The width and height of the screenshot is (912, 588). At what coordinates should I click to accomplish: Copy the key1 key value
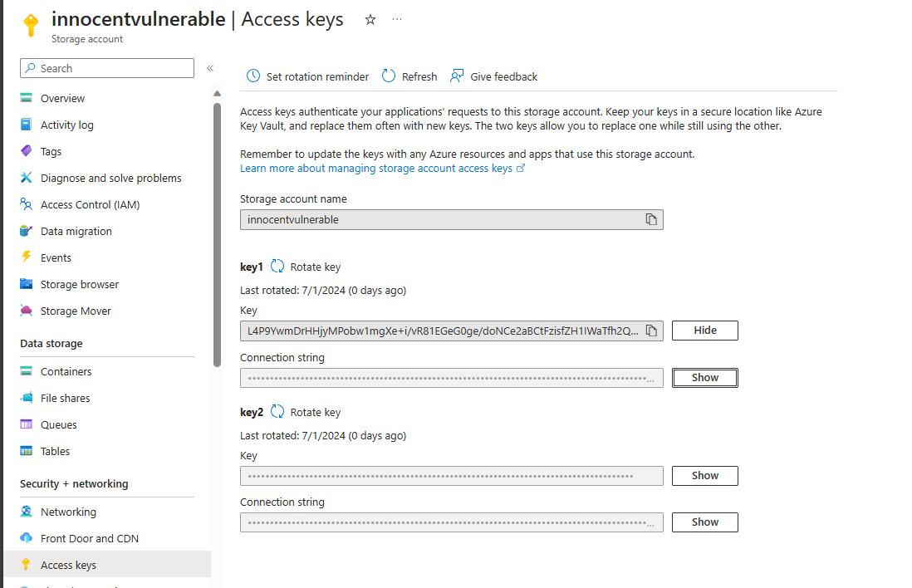click(x=651, y=331)
